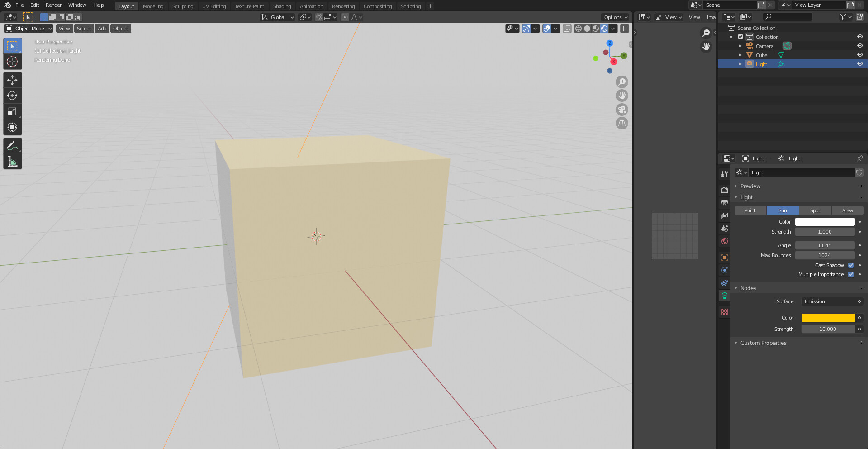868x449 pixels.
Task: Open the Render properties tab icon
Action: [725, 191]
